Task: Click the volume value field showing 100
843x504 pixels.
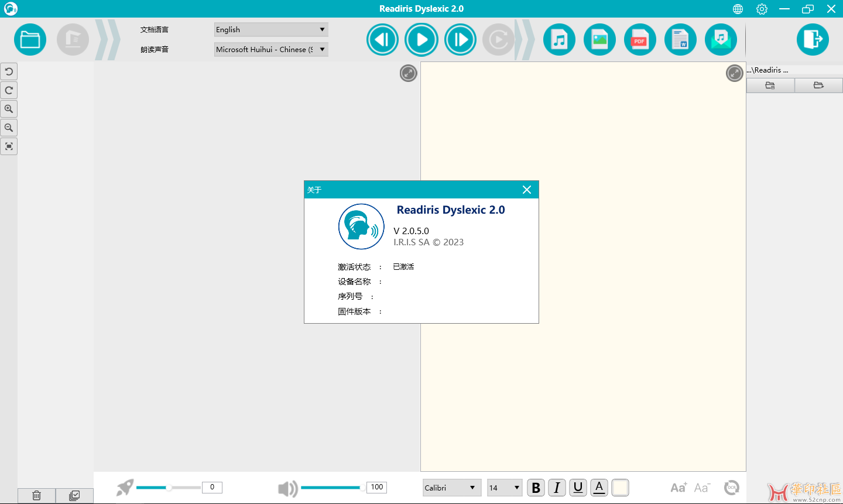Action: click(x=377, y=487)
